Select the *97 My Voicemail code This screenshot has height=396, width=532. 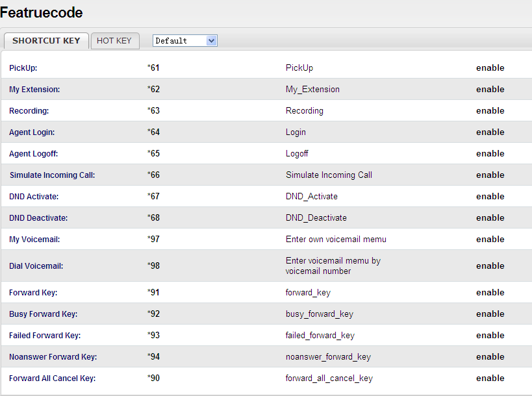coord(153,240)
